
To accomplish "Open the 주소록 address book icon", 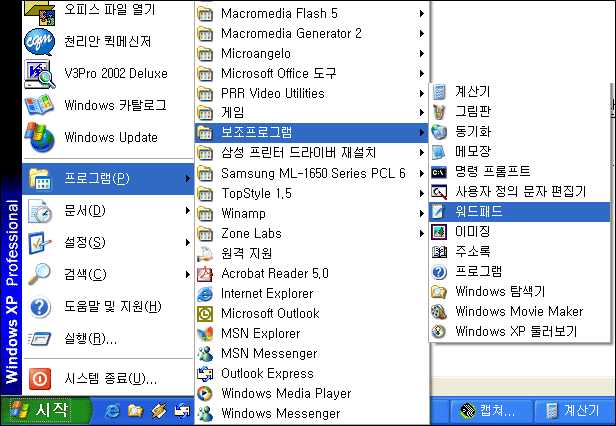I will pyautogui.click(x=439, y=252).
